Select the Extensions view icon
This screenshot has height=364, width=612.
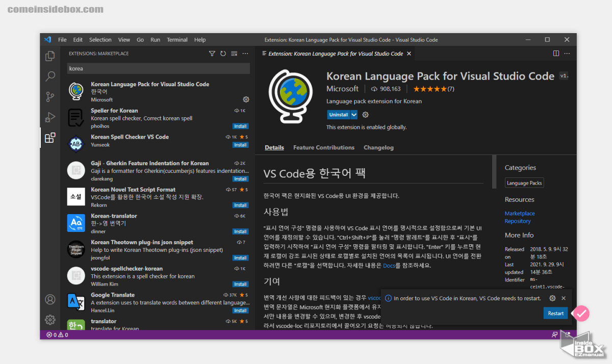pos(50,138)
